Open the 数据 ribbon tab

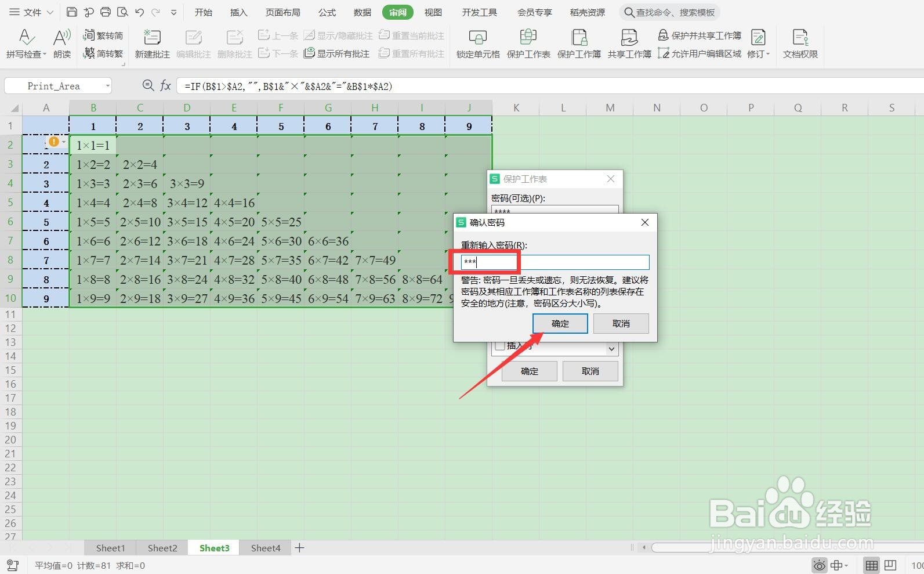pos(363,12)
